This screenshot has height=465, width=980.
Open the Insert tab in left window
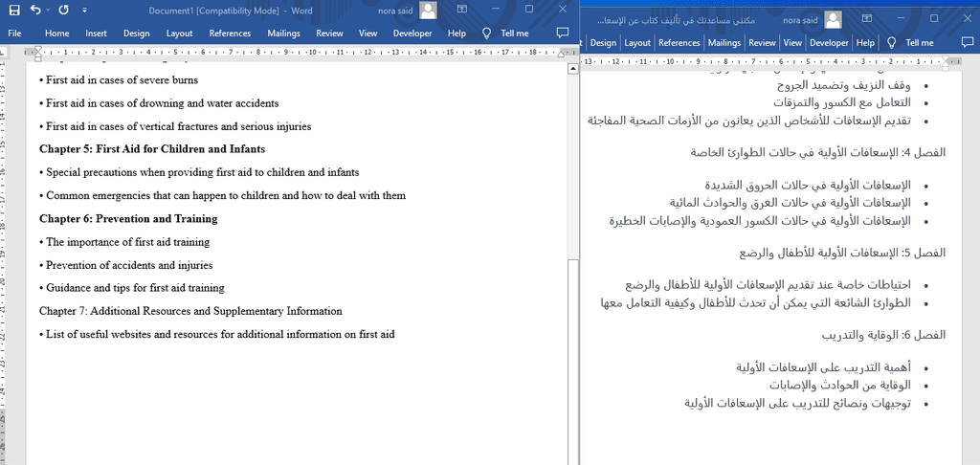pyautogui.click(x=97, y=33)
